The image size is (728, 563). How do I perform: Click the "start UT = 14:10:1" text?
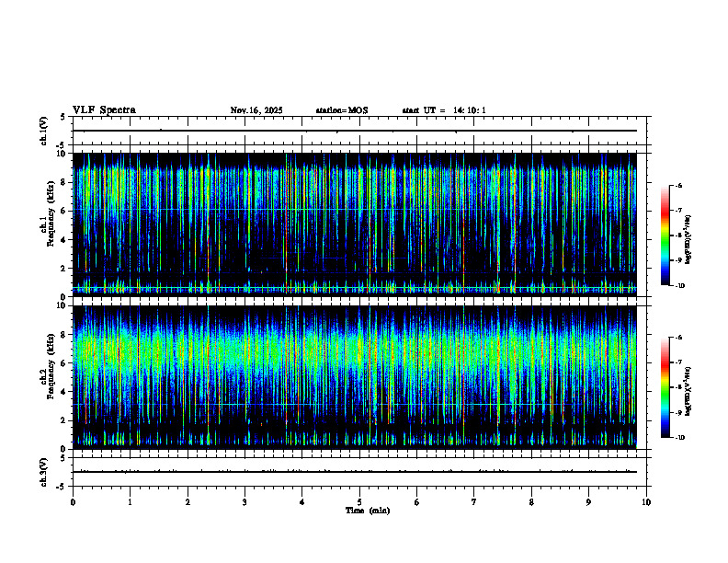(444, 110)
